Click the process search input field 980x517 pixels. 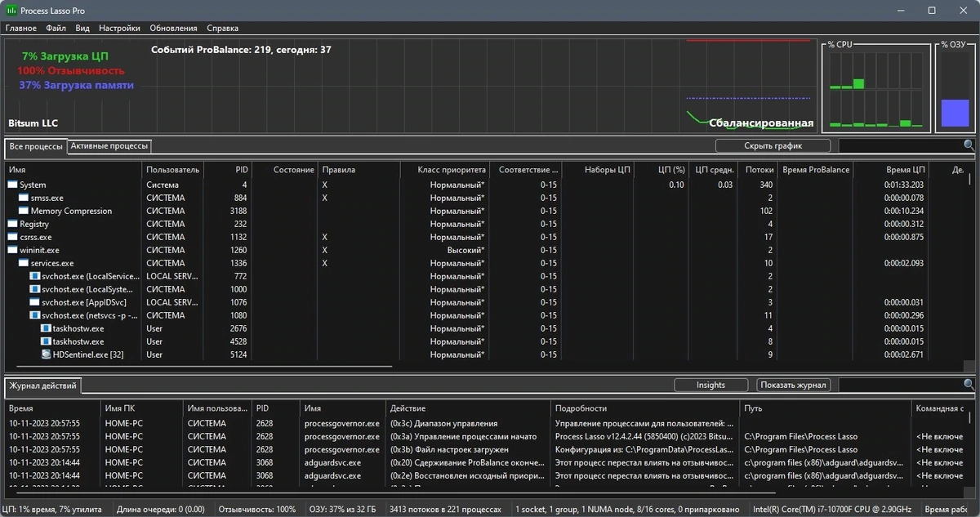pyautogui.click(x=900, y=145)
